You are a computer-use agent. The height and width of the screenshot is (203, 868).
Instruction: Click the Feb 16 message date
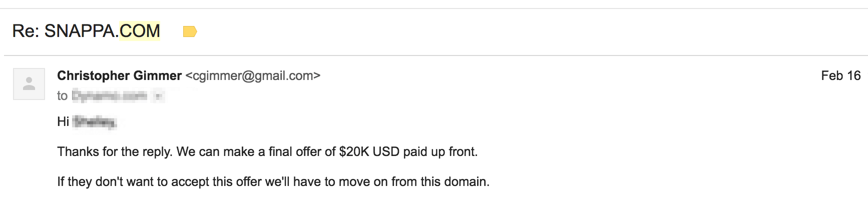(x=840, y=75)
